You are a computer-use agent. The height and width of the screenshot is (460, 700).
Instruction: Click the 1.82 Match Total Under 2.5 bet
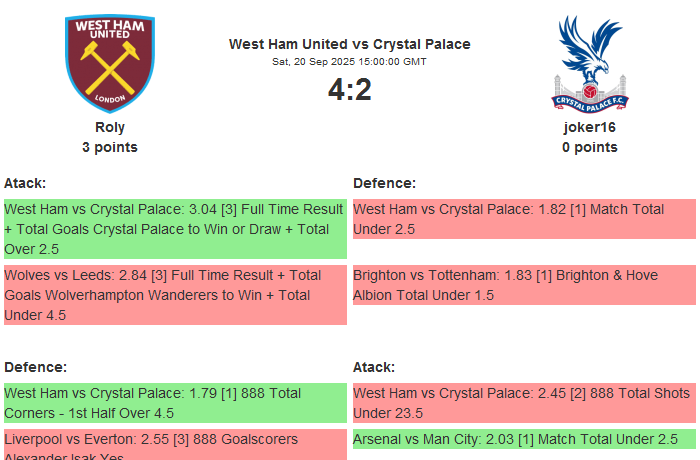tap(524, 219)
